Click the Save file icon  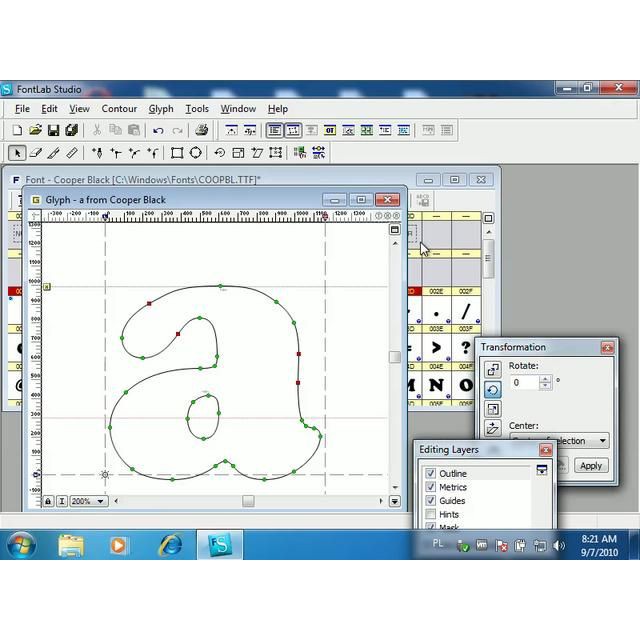tap(54, 130)
